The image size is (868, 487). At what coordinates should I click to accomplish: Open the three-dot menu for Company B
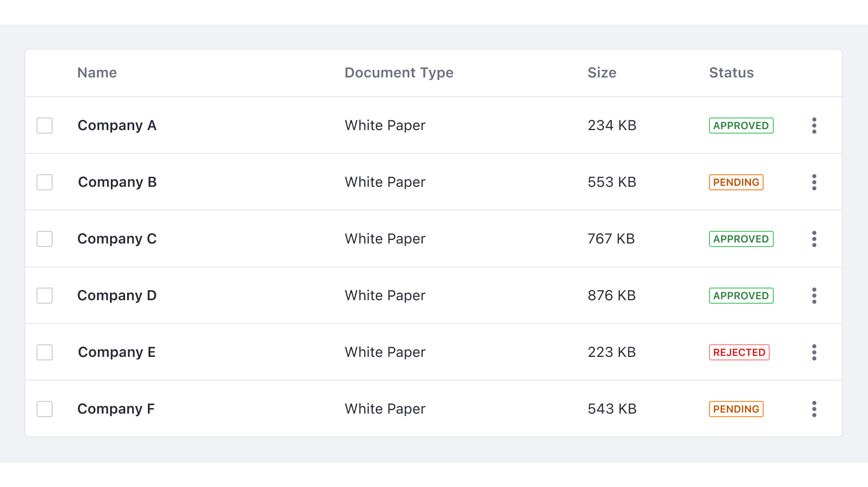coord(814,182)
